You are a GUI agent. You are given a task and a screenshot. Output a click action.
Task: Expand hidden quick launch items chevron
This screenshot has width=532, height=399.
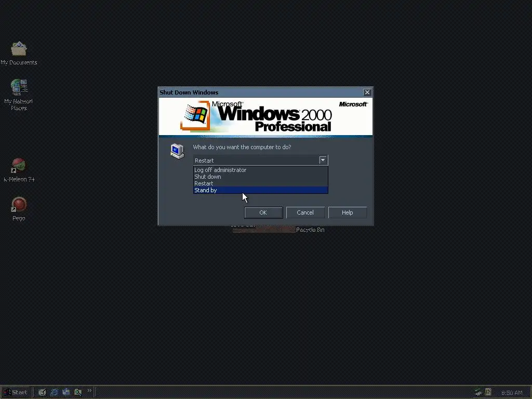click(x=89, y=391)
